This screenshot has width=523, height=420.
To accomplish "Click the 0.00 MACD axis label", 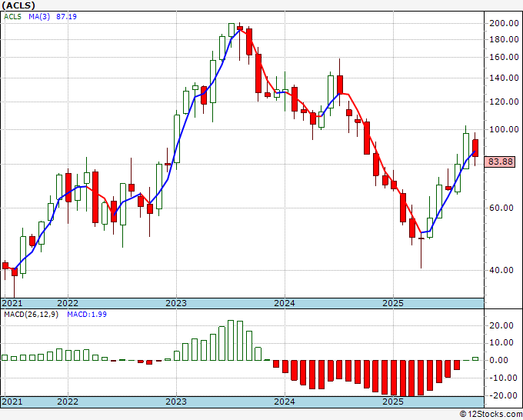I will coord(498,360).
